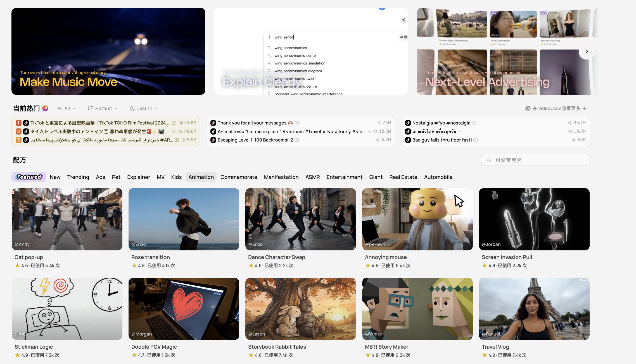
Task: Click the eye icon beside the 71.8M view count
Action: tap(181, 123)
